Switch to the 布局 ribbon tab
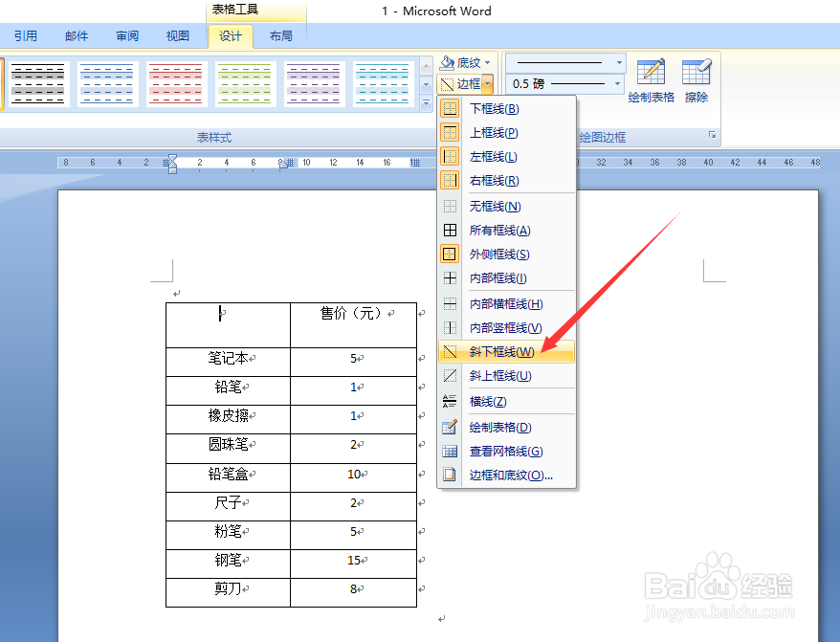The height and width of the screenshot is (642, 840). 279,35
